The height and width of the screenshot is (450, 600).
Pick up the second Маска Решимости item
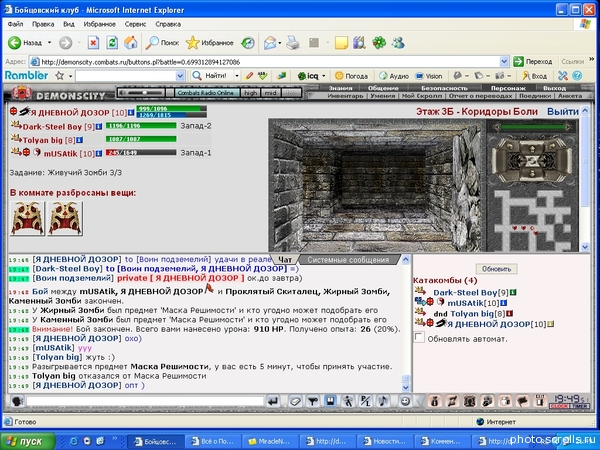(65, 218)
